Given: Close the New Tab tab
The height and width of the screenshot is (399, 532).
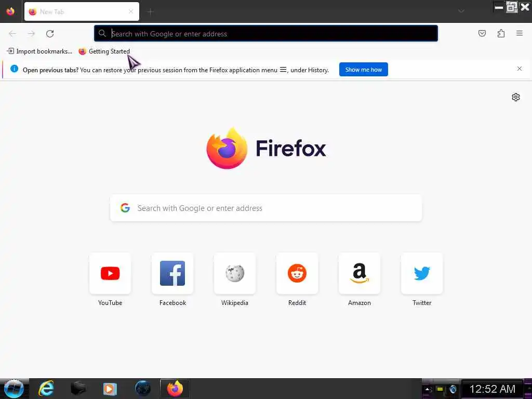Looking at the screenshot, I should (x=131, y=11).
